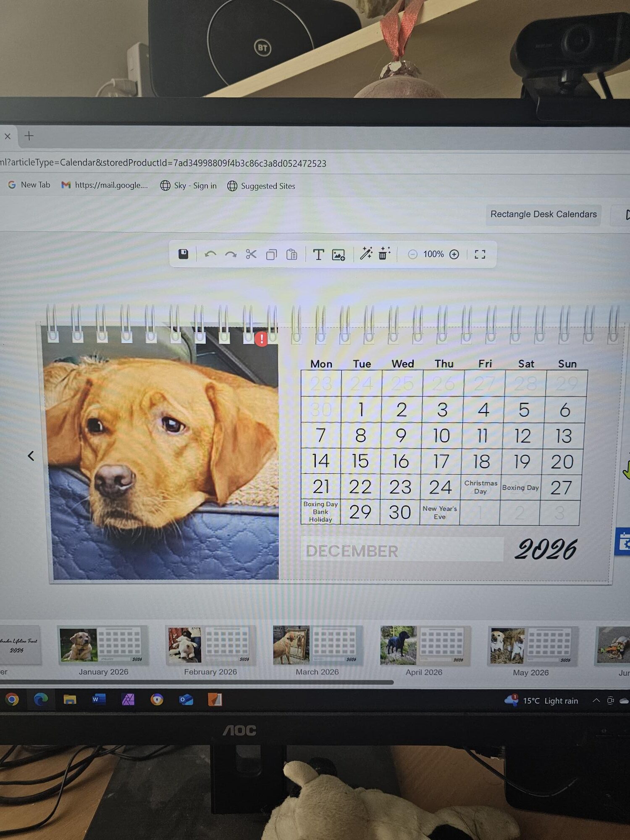The image size is (630, 840).
Task: Open the blue calendar settings icon
Action: coord(623,541)
